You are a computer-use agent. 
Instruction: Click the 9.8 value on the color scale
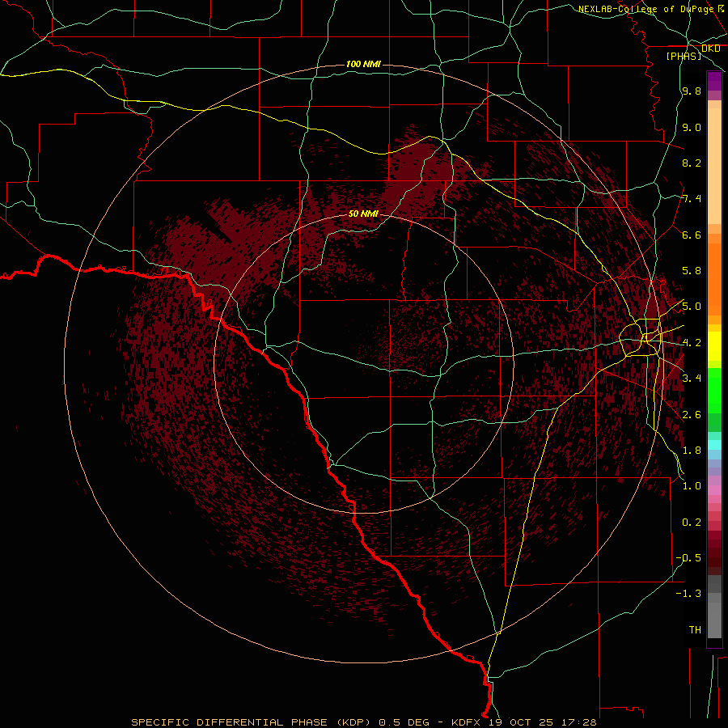coord(692,91)
